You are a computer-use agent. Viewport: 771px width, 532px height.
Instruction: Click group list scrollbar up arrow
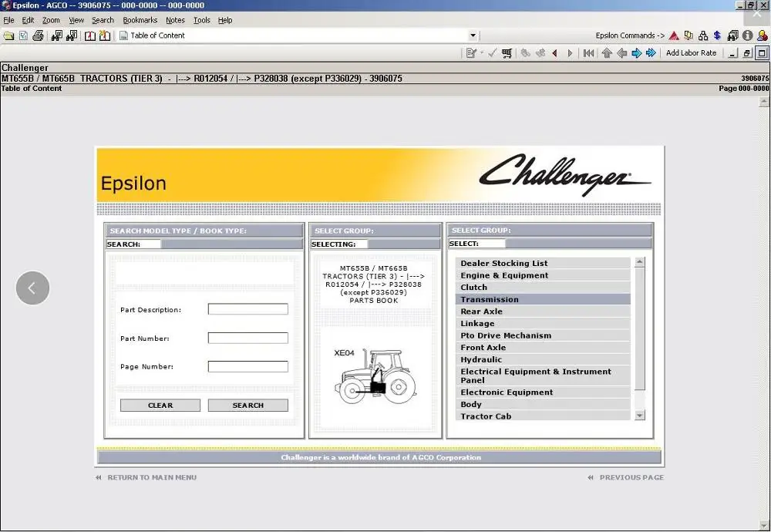[640, 262]
